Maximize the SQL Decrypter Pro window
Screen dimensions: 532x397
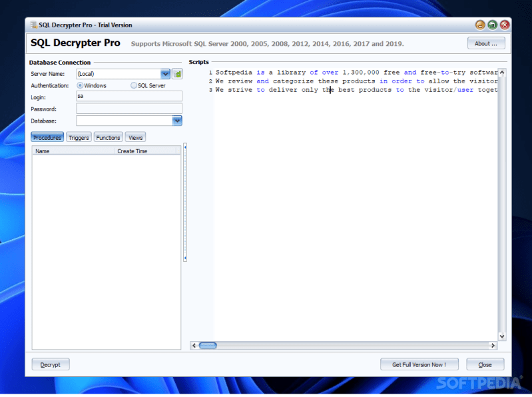tap(492, 25)
